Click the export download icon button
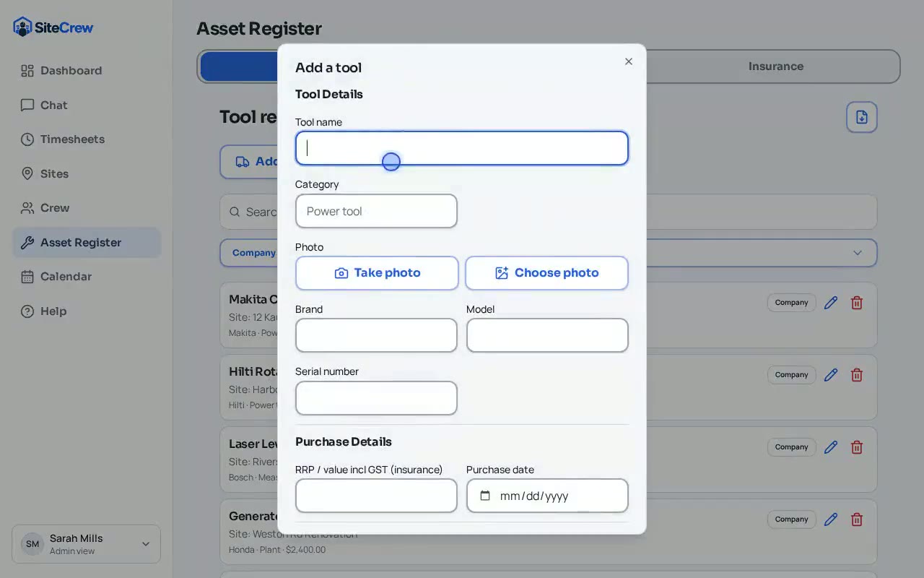 coord(862,117)
